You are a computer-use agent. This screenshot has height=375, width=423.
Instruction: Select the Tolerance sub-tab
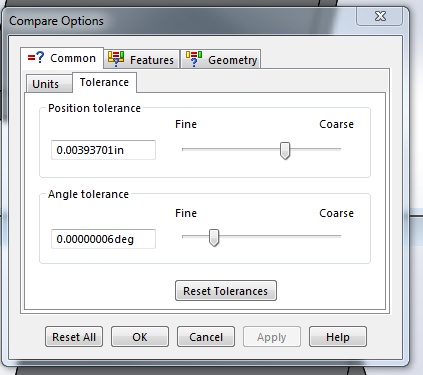104,82
